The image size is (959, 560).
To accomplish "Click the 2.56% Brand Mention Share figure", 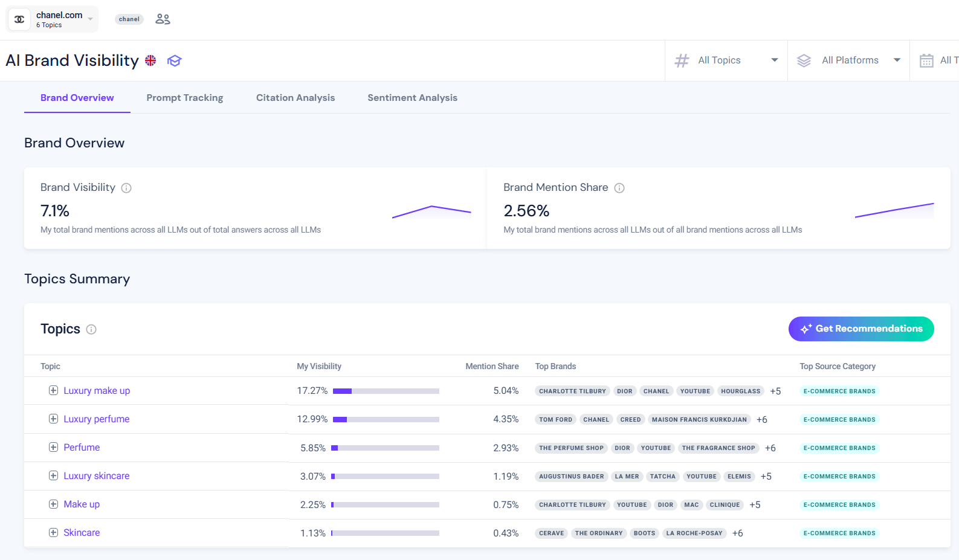I will (526, 211).
